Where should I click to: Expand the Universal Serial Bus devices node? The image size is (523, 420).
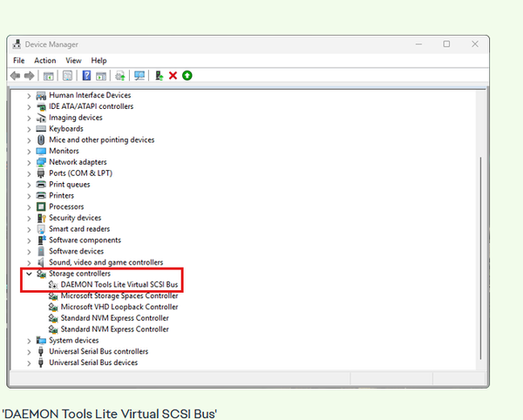[29, 363]
